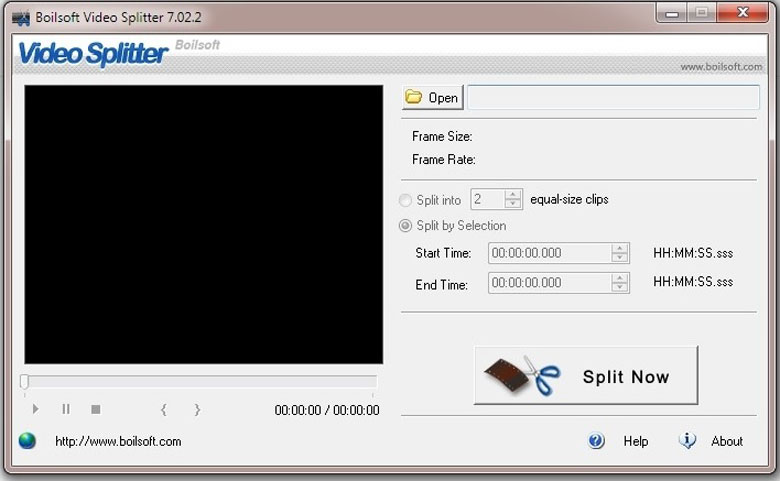Increase End Time with the up spinner

619,278
